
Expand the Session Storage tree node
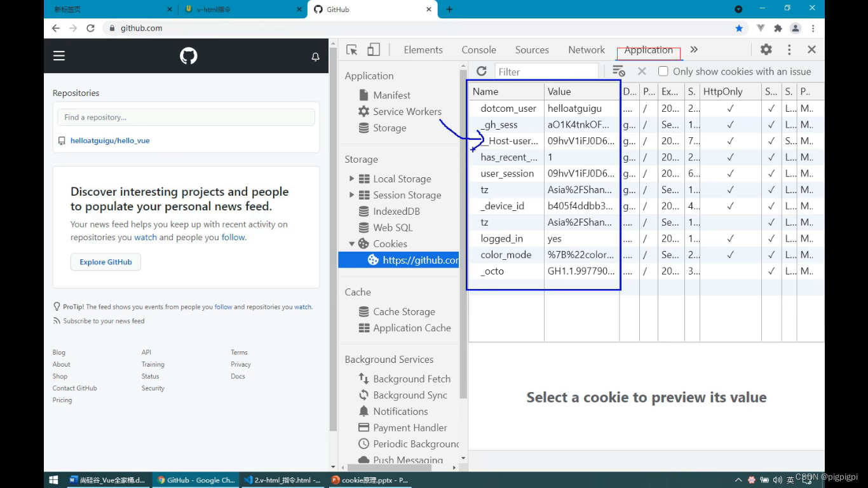point(351,194)
